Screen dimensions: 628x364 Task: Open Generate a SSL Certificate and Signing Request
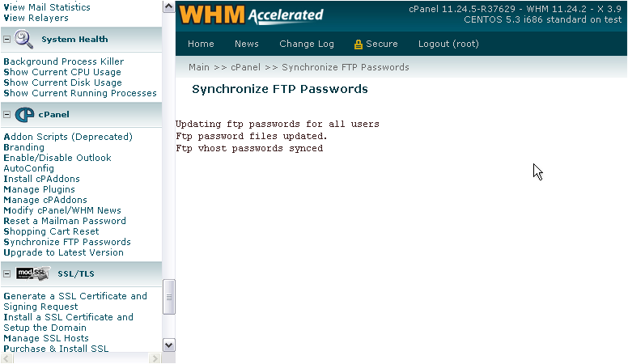(75, 302)
